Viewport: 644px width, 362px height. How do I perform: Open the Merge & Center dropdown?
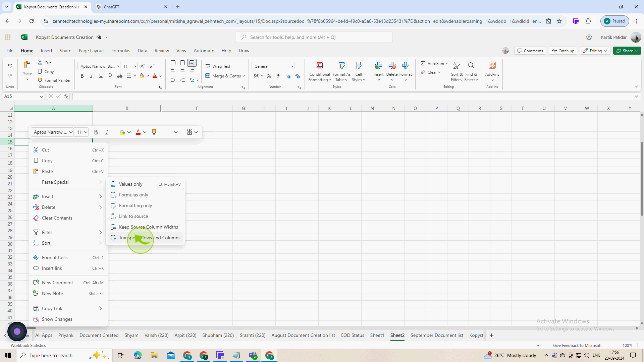tap(244, 76)
